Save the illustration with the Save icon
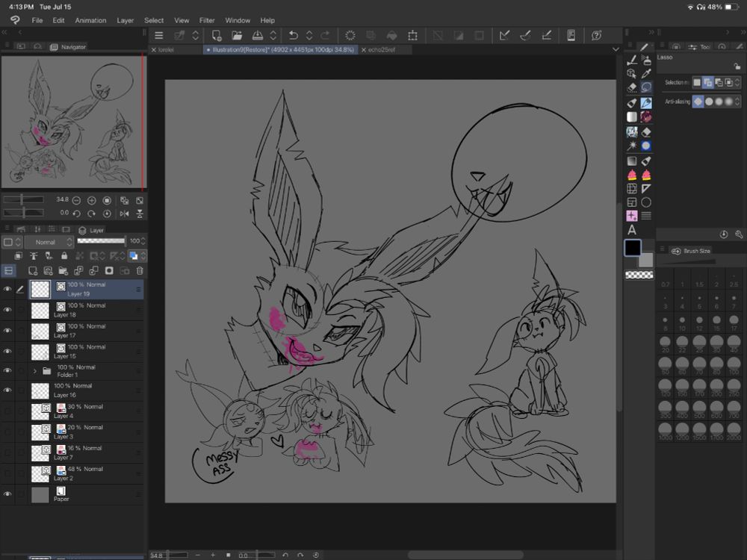Viewport: 747px width, 560px height. pos(257,36)
